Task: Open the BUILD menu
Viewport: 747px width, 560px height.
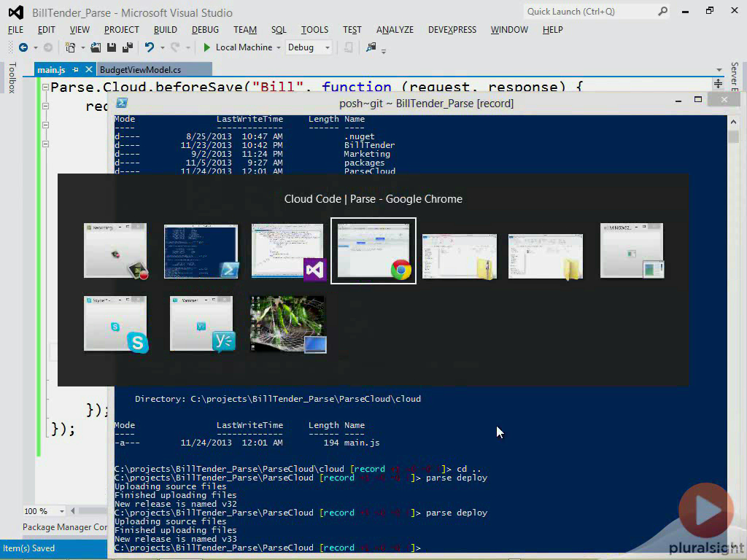Action: pos(166,29)
